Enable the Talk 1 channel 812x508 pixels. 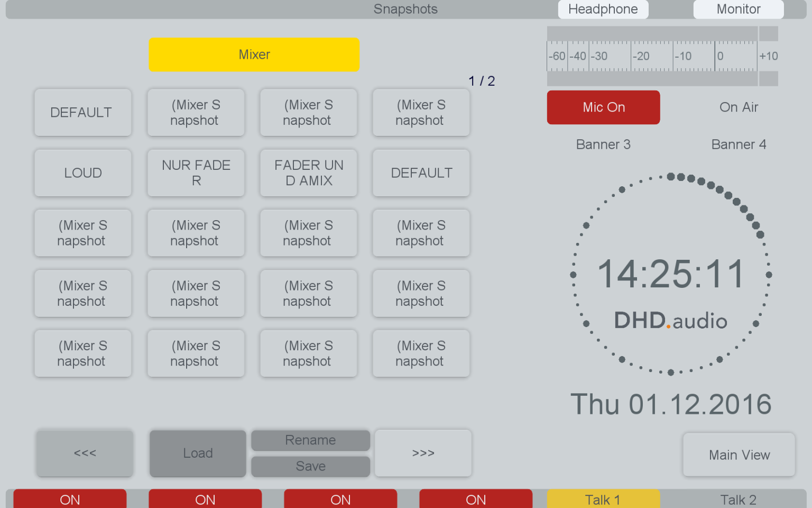(x=603, y=499)
